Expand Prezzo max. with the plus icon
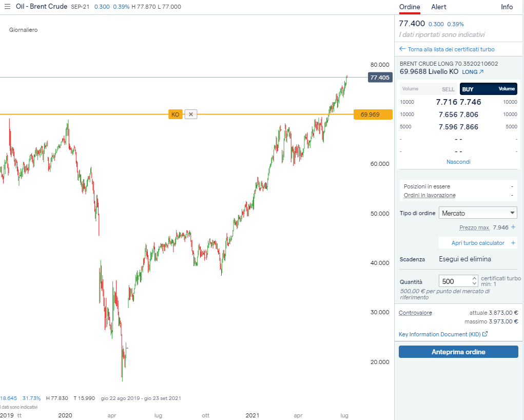 click(x=513, y=227)
